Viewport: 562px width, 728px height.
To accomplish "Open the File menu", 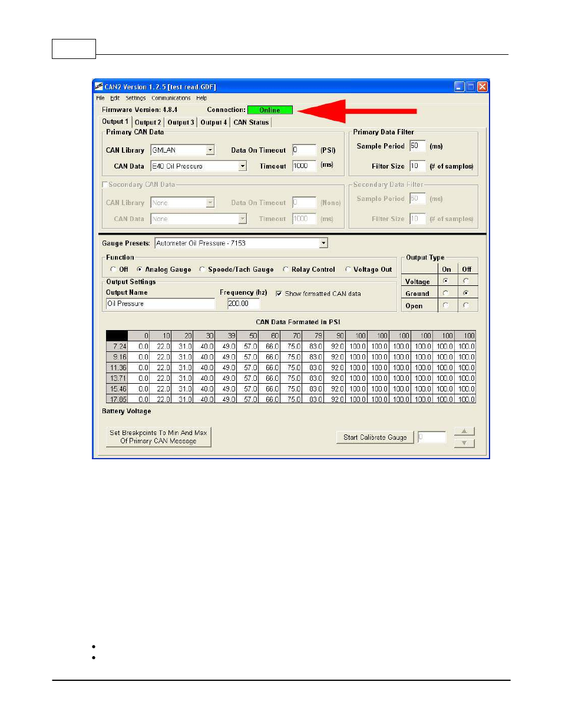I will pos(100,98).
